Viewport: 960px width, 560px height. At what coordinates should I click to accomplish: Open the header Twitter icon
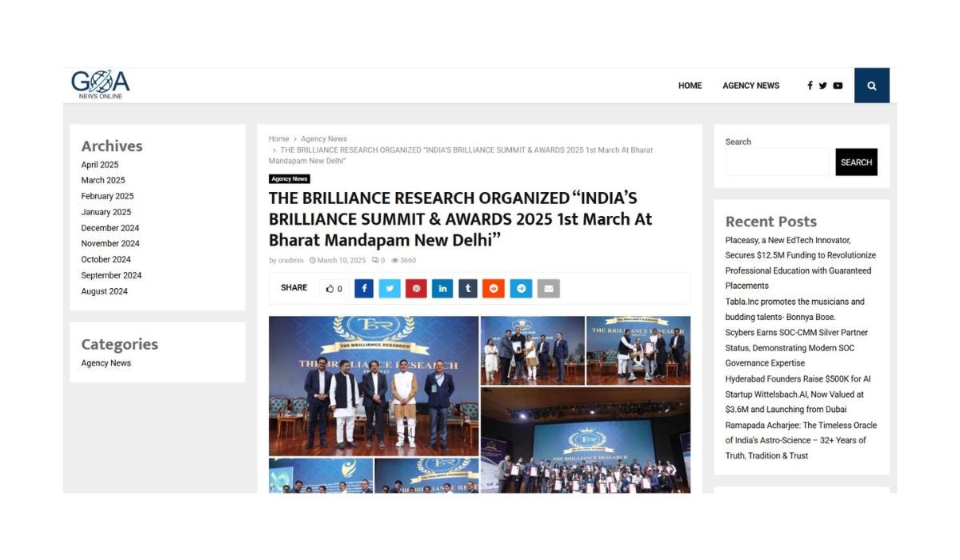tap(822, 86)
